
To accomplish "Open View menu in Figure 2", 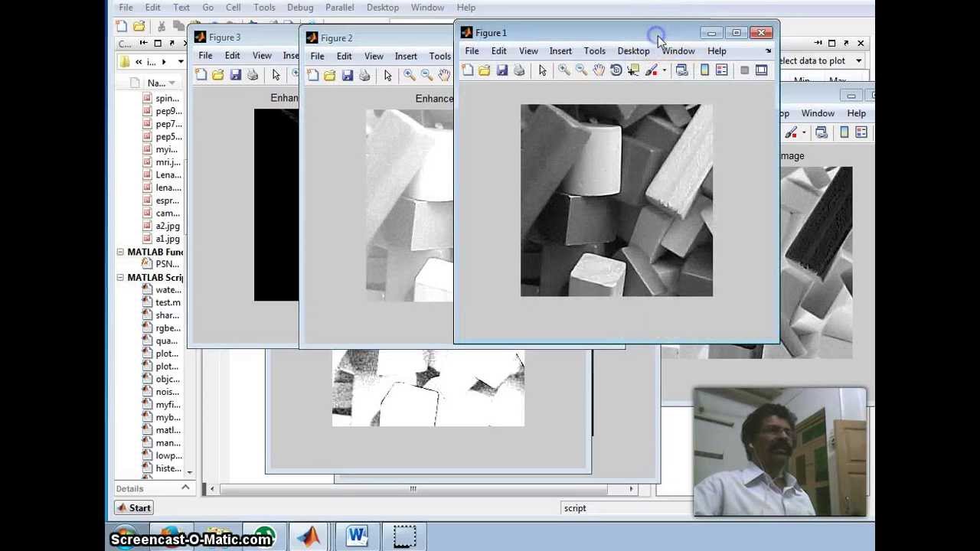I will click(x=374, y=57).
